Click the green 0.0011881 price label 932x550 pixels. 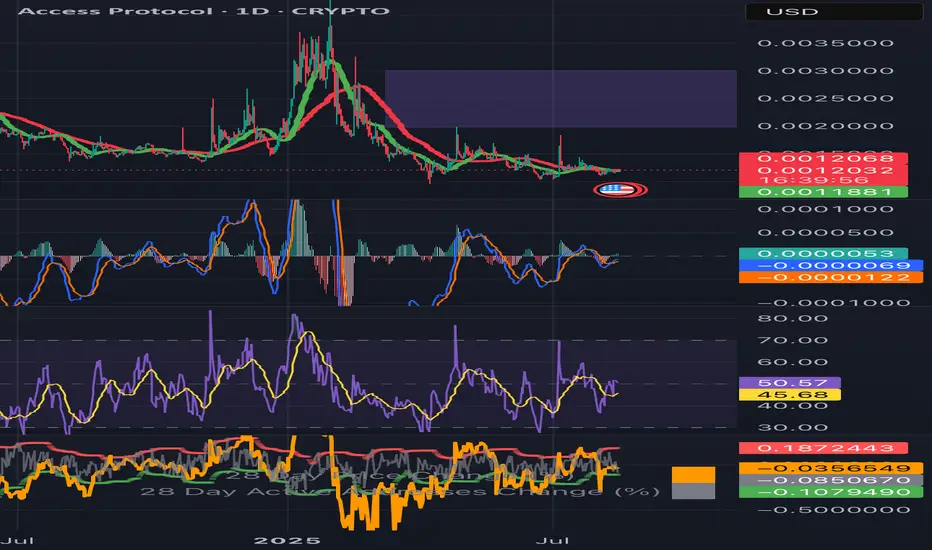click(x=823, y=191)
